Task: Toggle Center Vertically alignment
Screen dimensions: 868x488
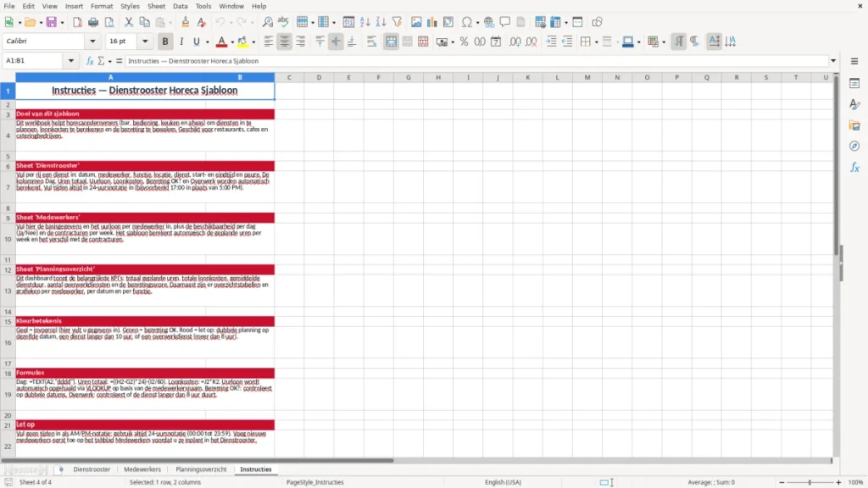Action: point(336,42)
